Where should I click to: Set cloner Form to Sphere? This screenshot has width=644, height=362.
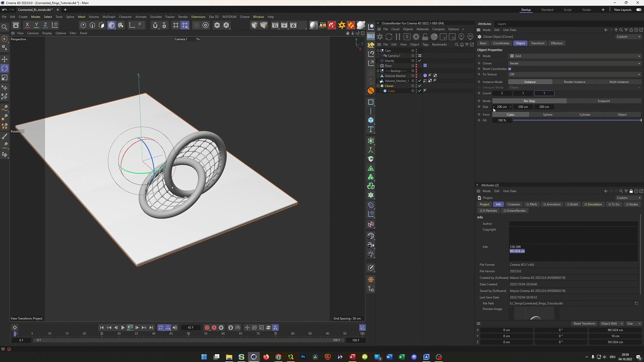click(x=548, y=115)
